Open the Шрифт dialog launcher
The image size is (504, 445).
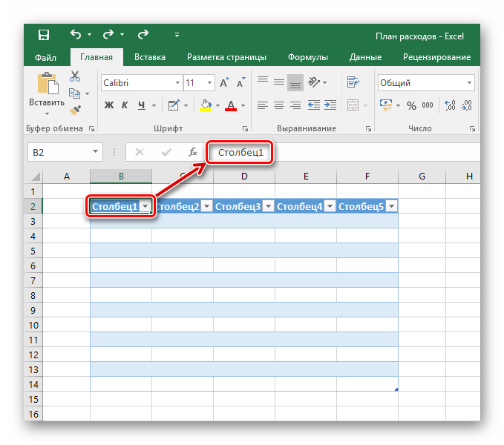pos(245,129)
